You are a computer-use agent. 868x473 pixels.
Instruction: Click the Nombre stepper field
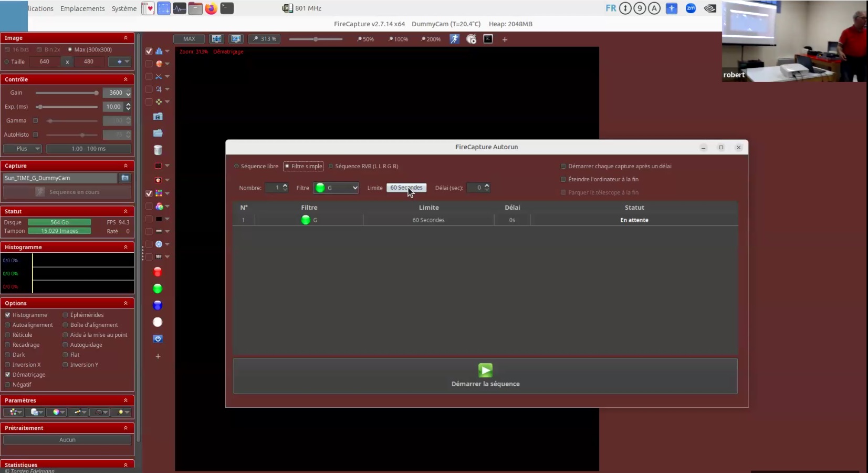click(277, 188)
